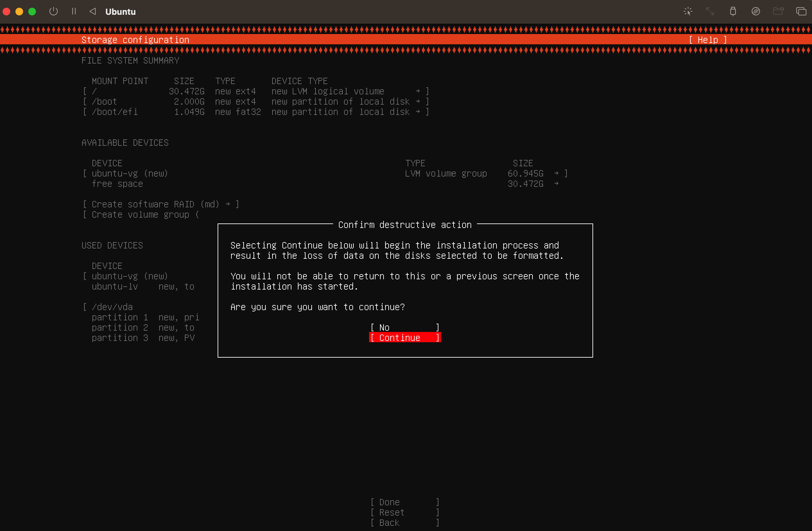Click the pointer capture icon in toolbar
812x531 pixels.
[687, 11]
